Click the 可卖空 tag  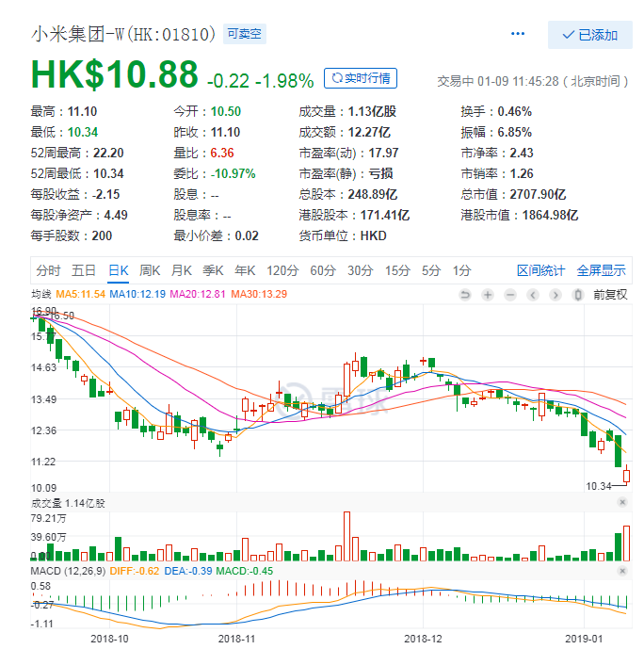click(x=245, y=34)
